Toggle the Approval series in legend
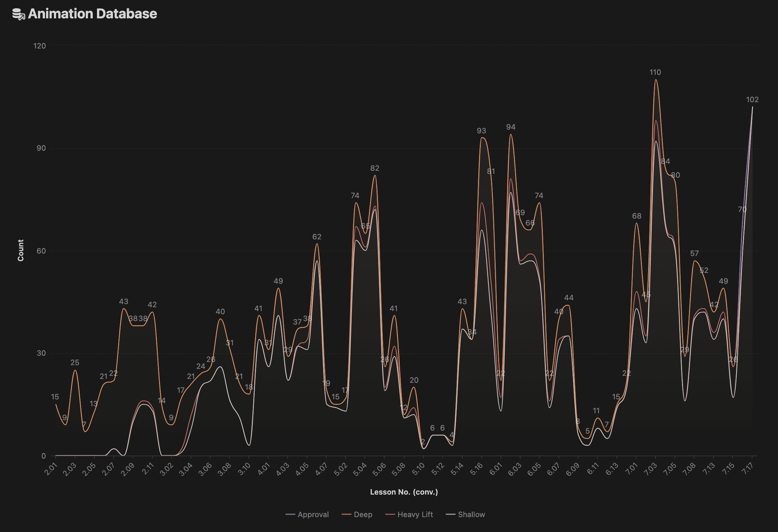 [x=313, y=515]
